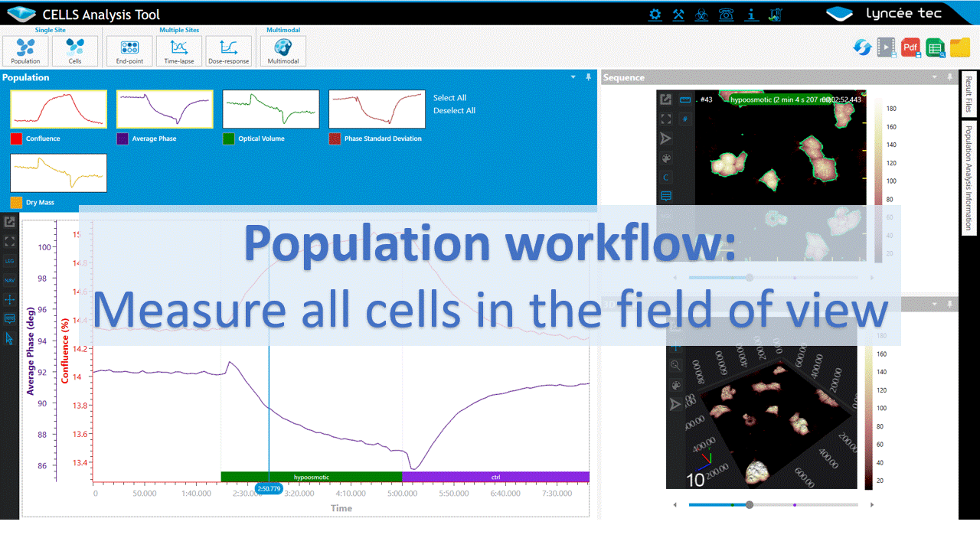This screenshot has width=980, height=551.
Task: Expand the Population panel dropdown arrow
Action: tap(573, 77)
